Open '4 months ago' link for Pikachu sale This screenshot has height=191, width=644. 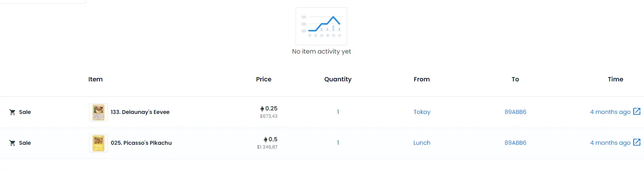pyautogui.click(x=610, y=143)
